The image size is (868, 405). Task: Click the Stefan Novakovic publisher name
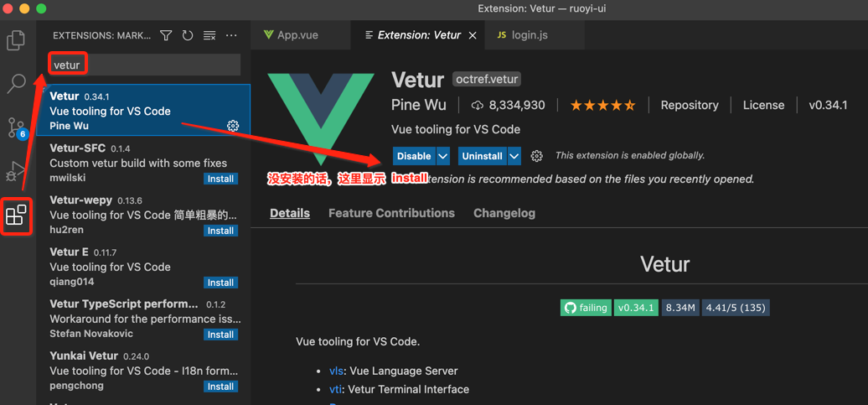point(91,334)
